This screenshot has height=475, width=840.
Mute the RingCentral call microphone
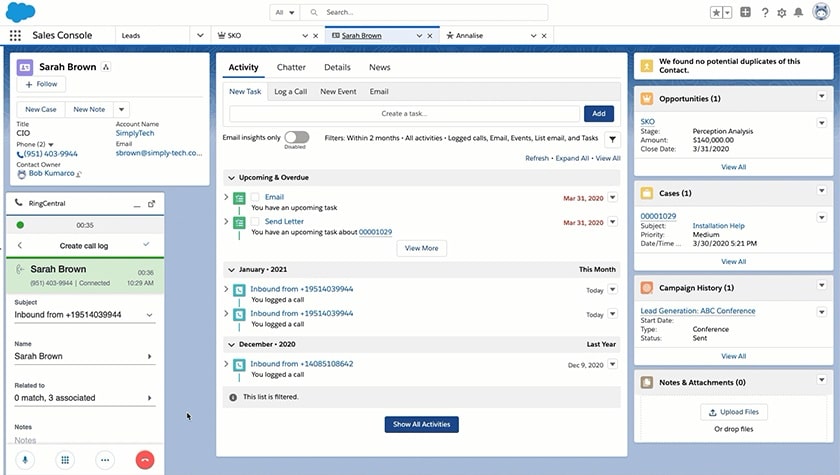(x=25, y=459)
